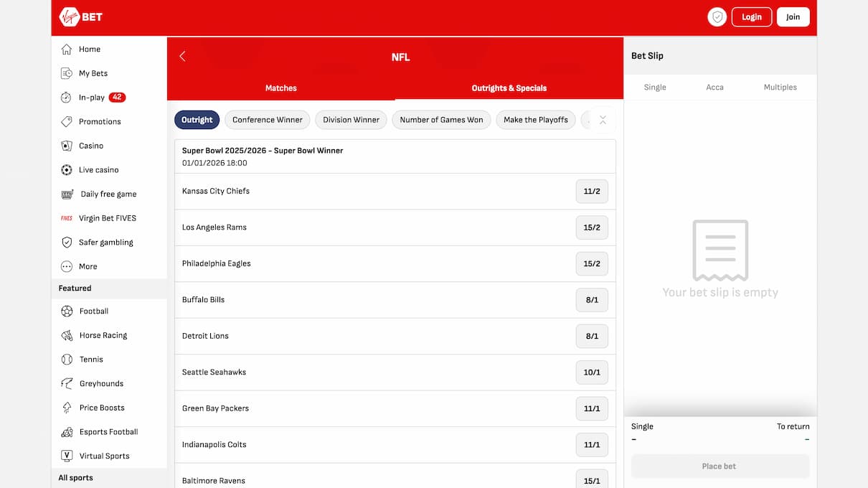Select the Tennis sport icon
Viewport: 868px width, 488px height.
click(x=91, y=359)
